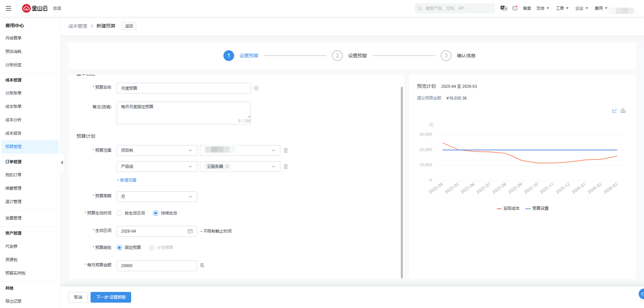
Task: Toggle the 实际成本 legend series
Action: pyautogui.click(x=508, y=208)
